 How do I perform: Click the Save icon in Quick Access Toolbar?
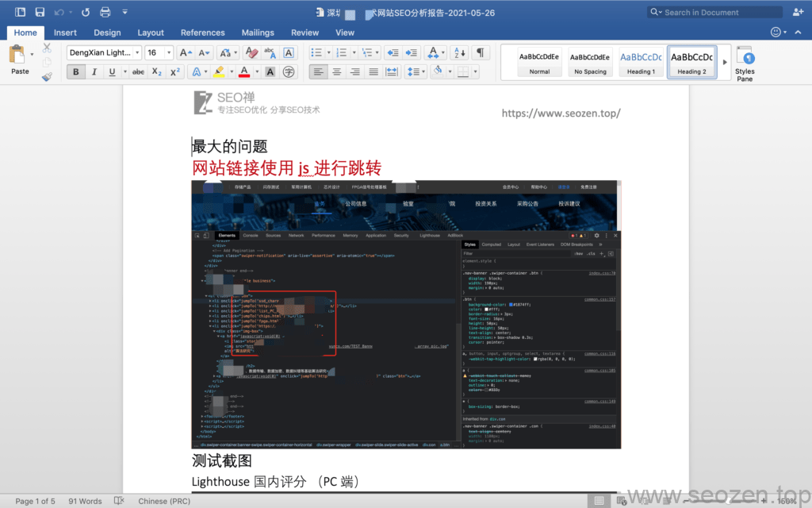tap(40, 12)
